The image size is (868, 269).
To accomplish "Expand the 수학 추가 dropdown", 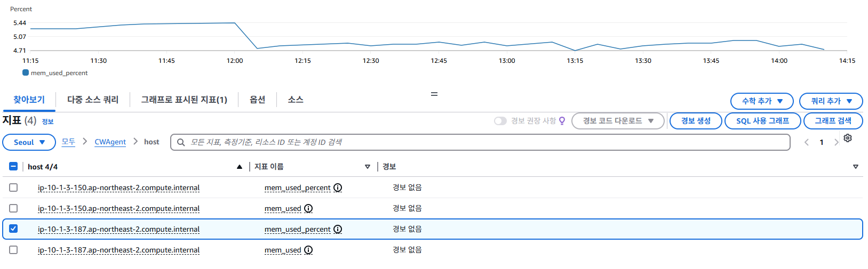I will 762,101.
